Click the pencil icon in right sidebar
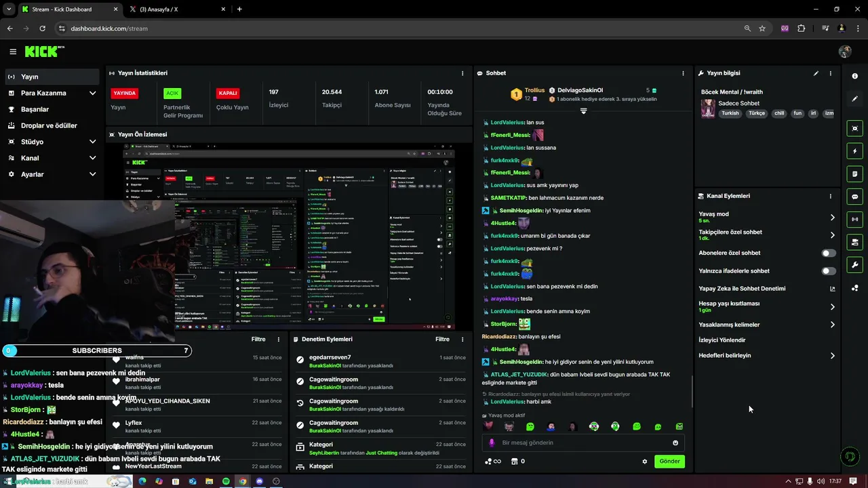 [854, 99]
